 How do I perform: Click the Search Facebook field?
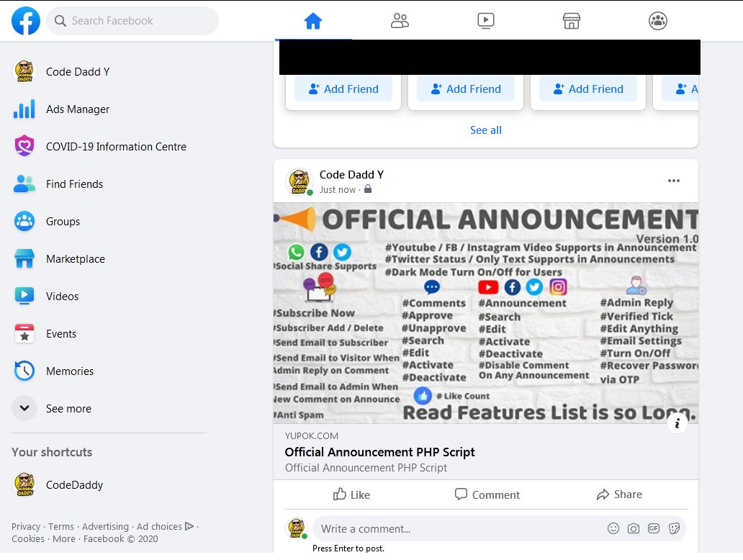[x=132, y=21]
